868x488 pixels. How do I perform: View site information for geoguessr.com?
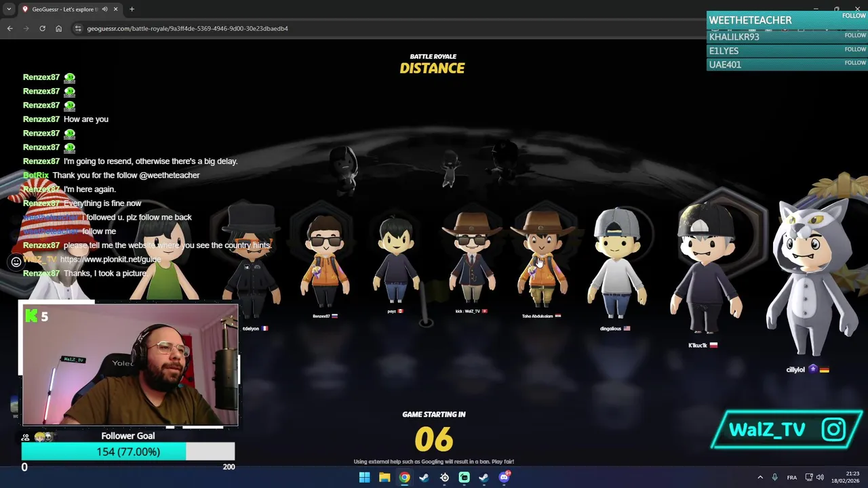coord(79,28)
